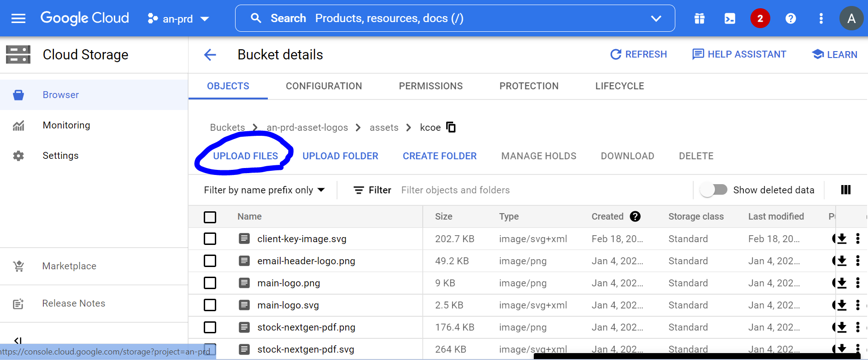Image resolution: width=868 pixels, height=360 pixels.
Task: Download email-header-logo.png using its download icon
Action: tap(842, 261)
